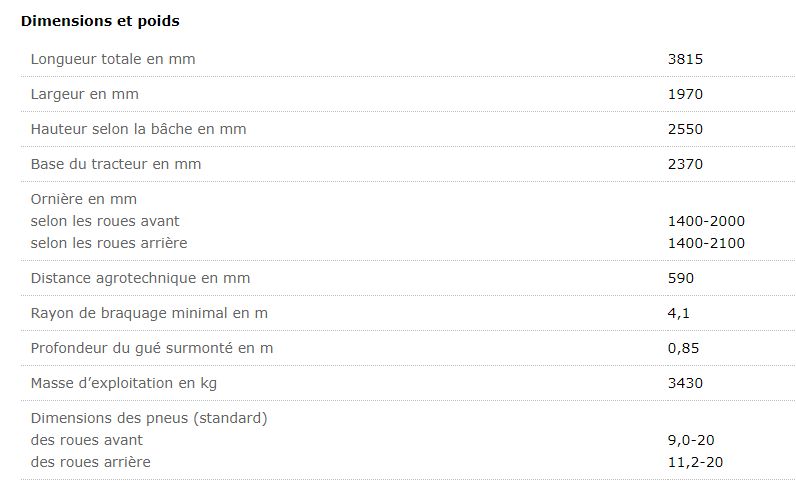This screenshot has width=796, height=485.
Task: Click the "Ornière en mm" label
Action: [x=84, y=199]
